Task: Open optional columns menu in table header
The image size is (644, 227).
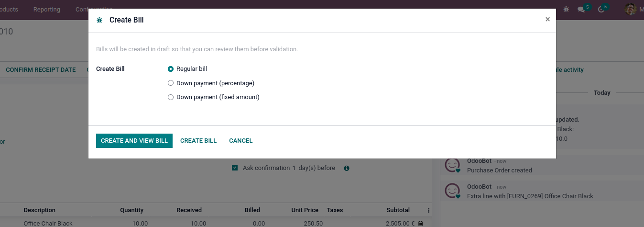Action: click(428, 210)
